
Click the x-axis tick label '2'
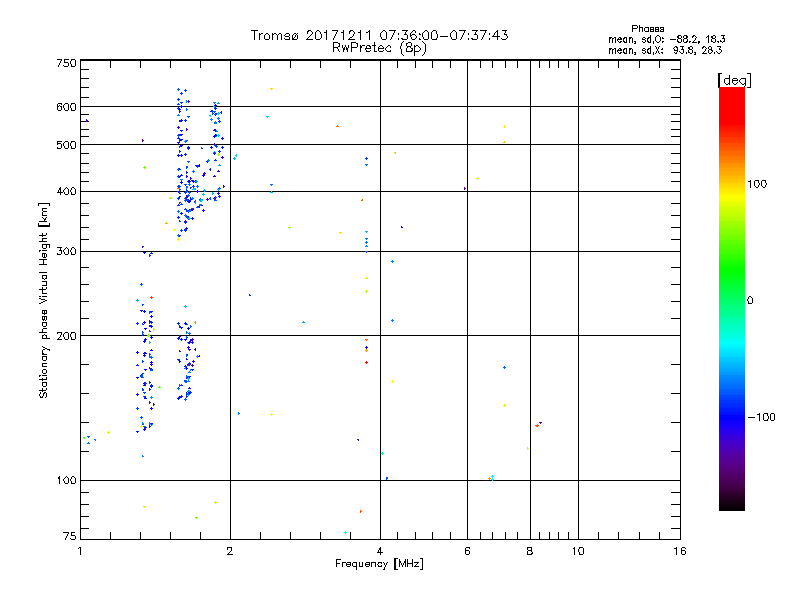[x=230, y=551]
